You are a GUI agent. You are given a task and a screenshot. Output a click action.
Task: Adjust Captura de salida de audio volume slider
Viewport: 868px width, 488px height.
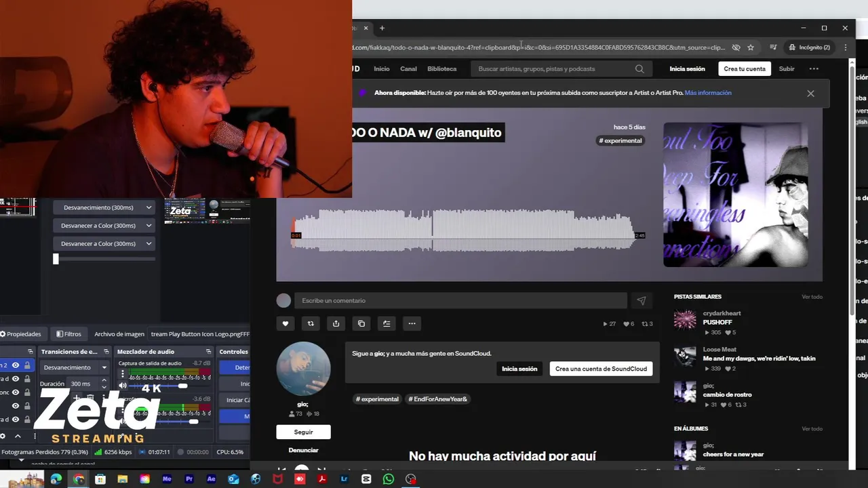point(182,386)
